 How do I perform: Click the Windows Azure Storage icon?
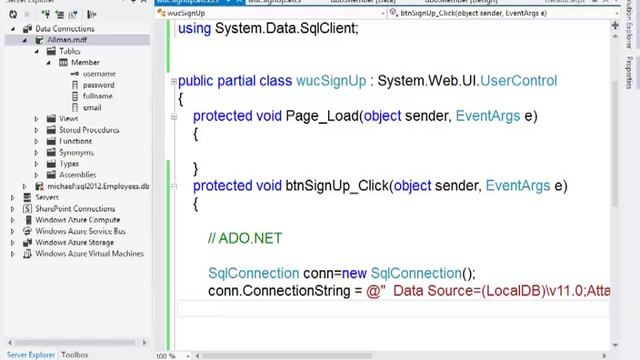pyautogui.click(x=27, y=242)
